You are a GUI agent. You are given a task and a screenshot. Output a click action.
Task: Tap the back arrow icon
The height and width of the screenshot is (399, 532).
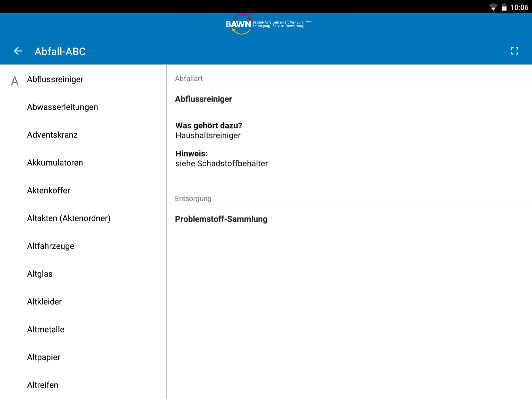(18, 51)
